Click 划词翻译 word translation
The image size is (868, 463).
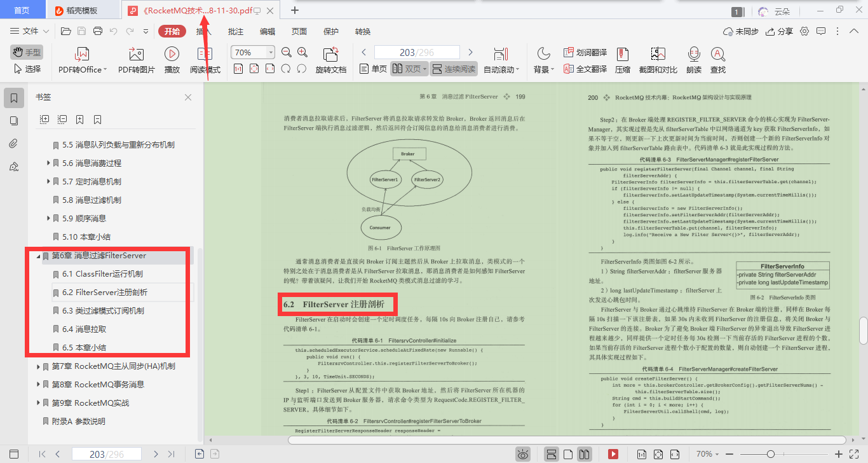585,53
